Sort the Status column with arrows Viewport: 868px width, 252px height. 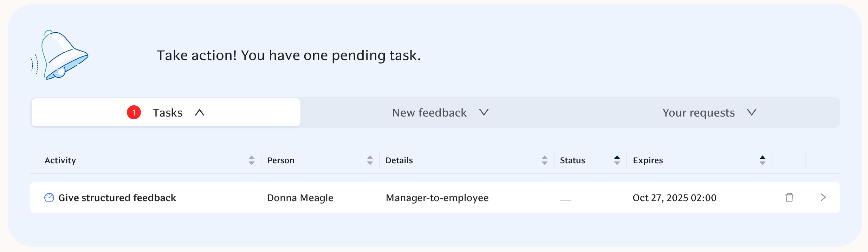pos(617,160)
